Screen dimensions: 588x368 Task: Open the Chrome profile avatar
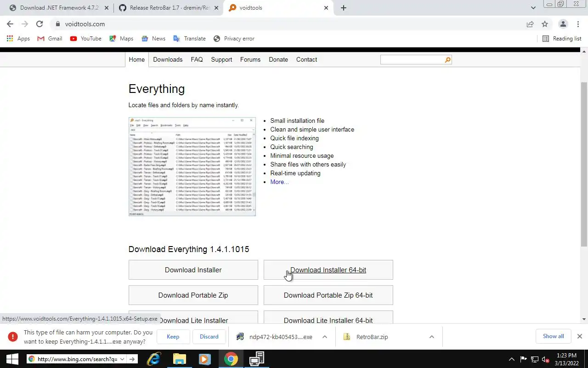[563, 24]
